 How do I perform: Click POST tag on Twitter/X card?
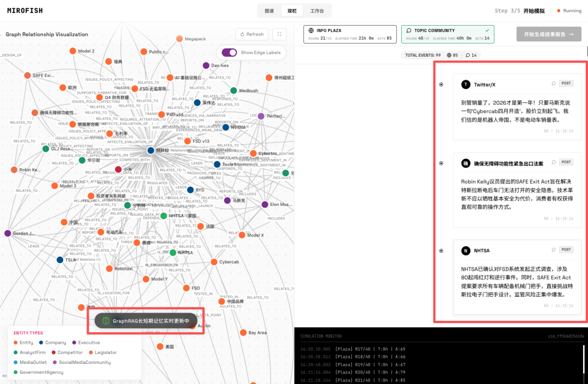pyautogui.click(x=566, y=83)
